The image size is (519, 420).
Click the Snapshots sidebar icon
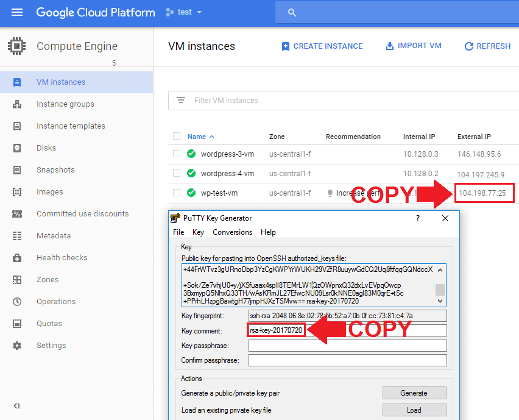coord(17,170)
